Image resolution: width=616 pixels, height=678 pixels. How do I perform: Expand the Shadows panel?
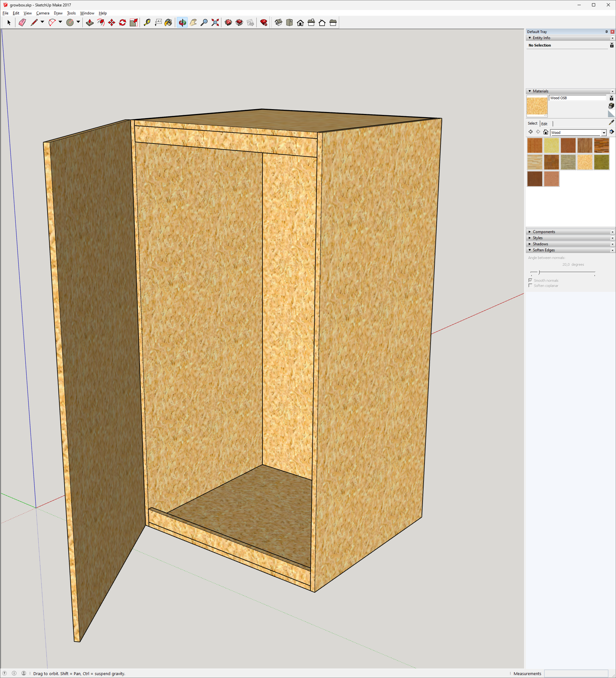point(540,244)
